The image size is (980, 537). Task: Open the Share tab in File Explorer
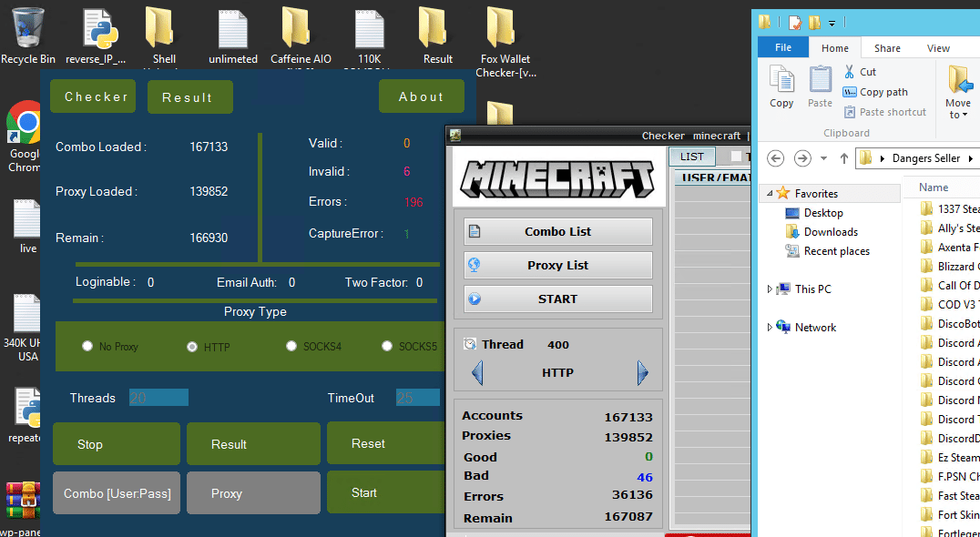click(887, 48)
